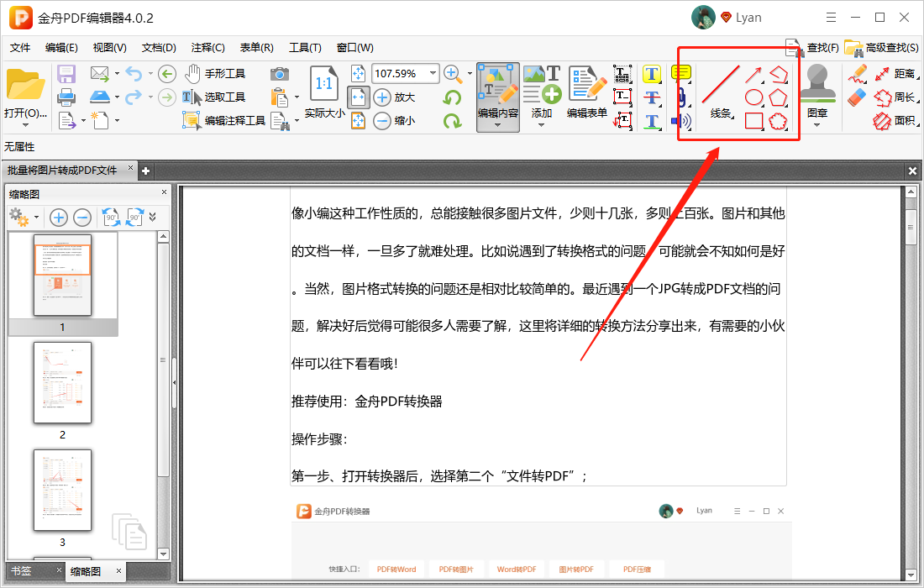
Task: Toggle the fit page width view button
Action: tap(359, 97)
